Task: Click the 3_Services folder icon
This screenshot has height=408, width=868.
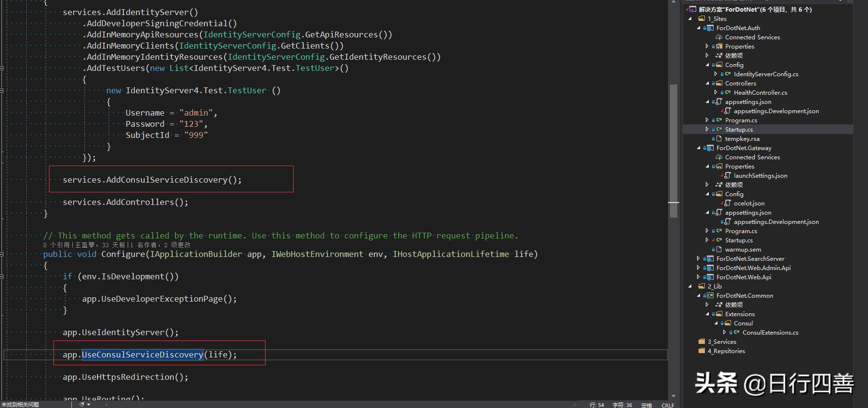Action: tap(701, 342)
